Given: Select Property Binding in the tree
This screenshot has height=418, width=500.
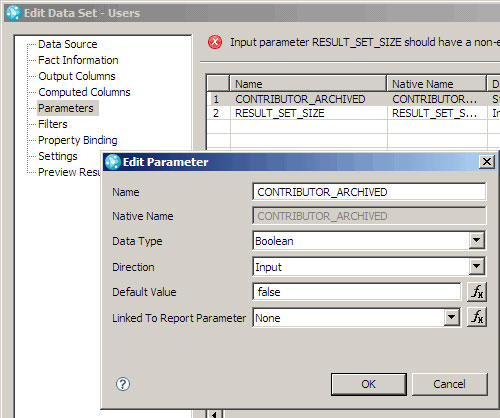Looking at the screenshot, I should (x=78, y=140).
